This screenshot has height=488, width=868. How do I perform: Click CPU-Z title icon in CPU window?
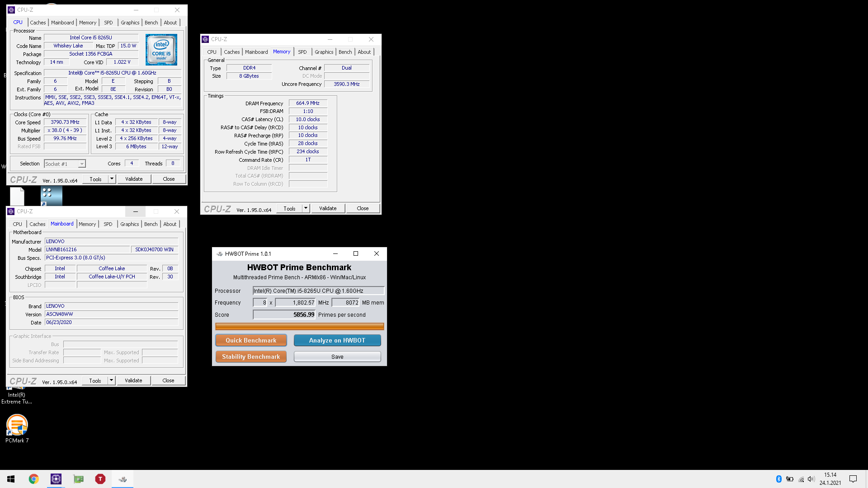11,10
